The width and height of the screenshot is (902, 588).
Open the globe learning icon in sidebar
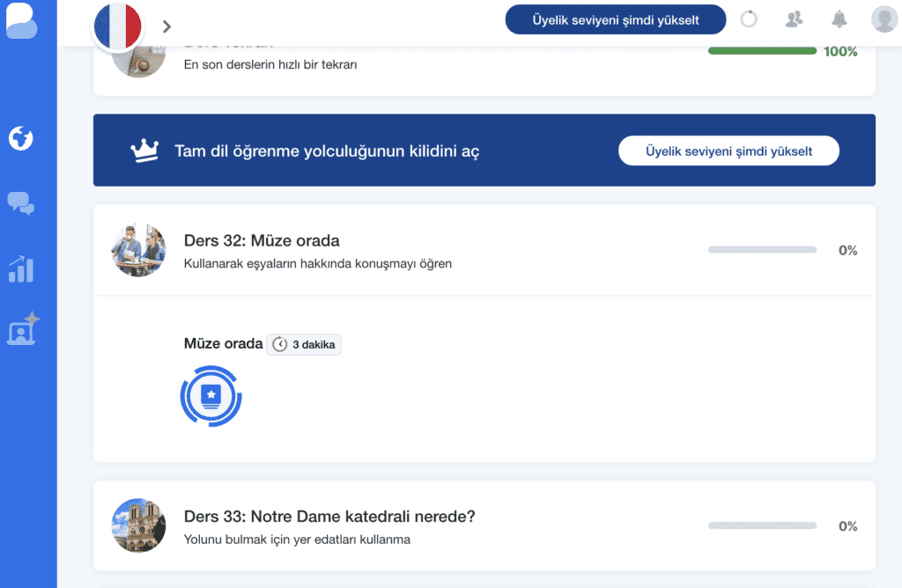pos(20,139)
